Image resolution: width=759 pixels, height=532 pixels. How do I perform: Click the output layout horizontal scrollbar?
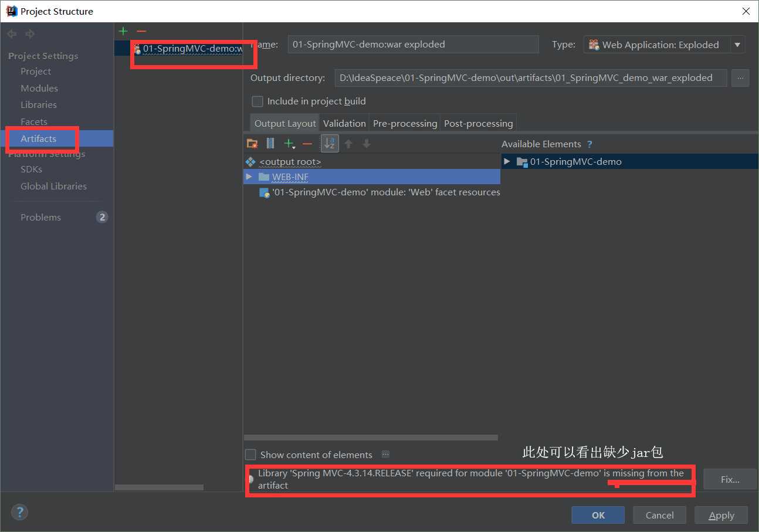pyautogui.click(x=371, y=438)
